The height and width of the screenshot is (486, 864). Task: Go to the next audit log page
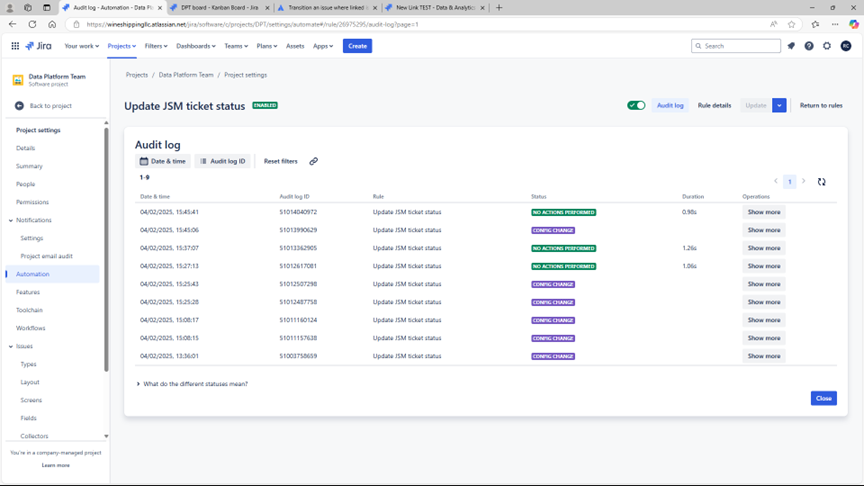tap(803, 181)
